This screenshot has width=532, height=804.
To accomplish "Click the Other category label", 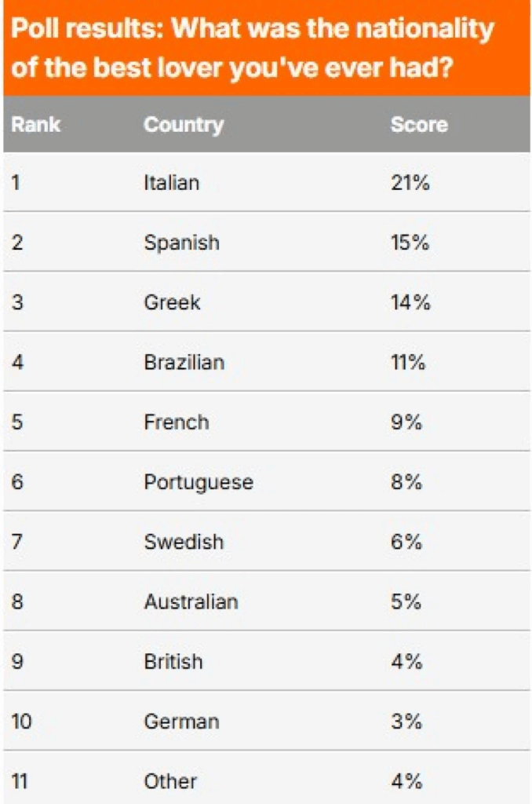I will 170,781.
